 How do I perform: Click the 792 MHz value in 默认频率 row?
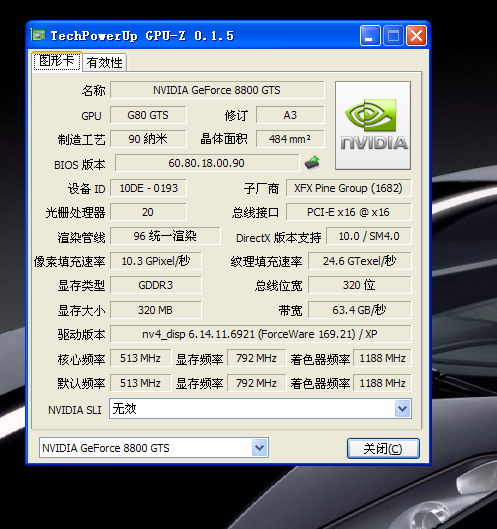click(256, 383)
